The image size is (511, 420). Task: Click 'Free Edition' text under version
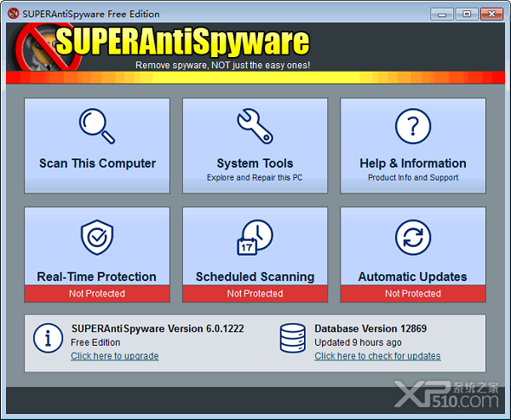(95, 342)
